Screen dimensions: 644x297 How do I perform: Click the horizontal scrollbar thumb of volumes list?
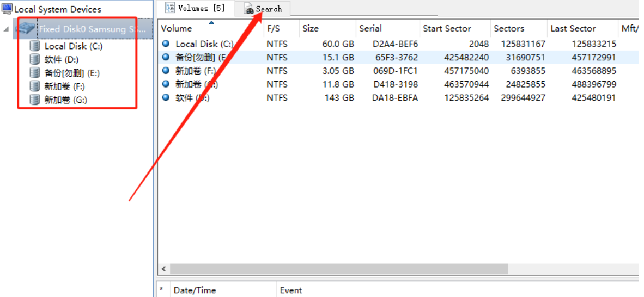coord(339,269)
